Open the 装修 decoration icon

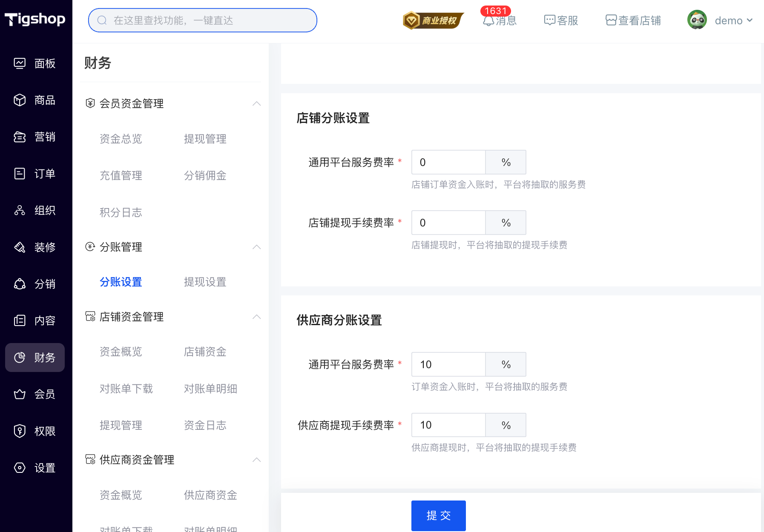click(x=20, y=247)
